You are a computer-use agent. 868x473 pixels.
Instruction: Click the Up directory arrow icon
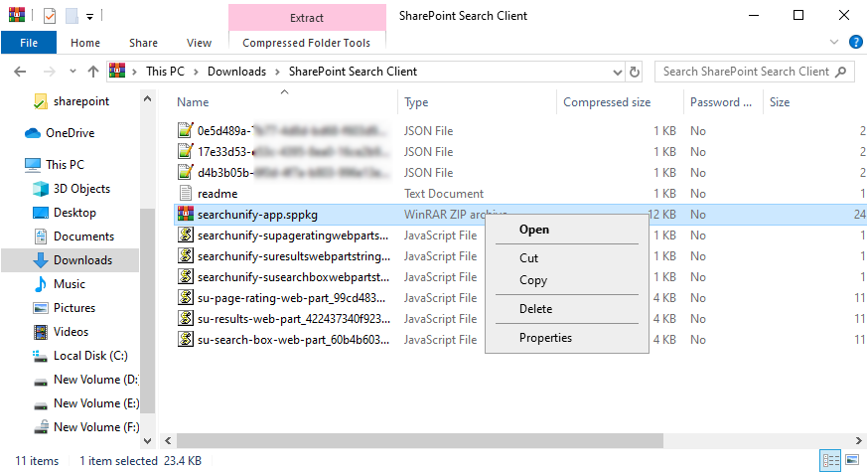click(93, 72)
